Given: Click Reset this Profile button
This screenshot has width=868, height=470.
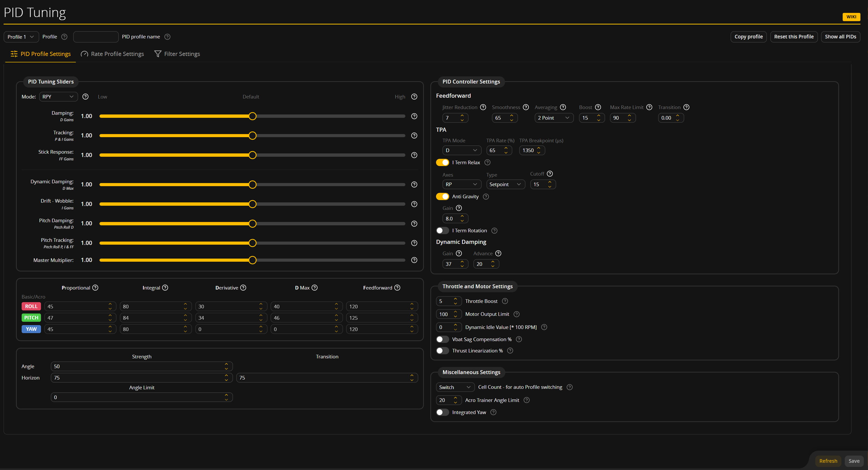Looking at the screenshot, I should [794, 37].
